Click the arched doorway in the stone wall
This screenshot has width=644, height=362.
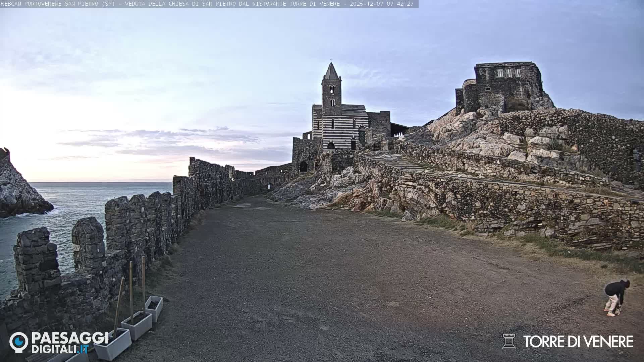pos(304,166)
